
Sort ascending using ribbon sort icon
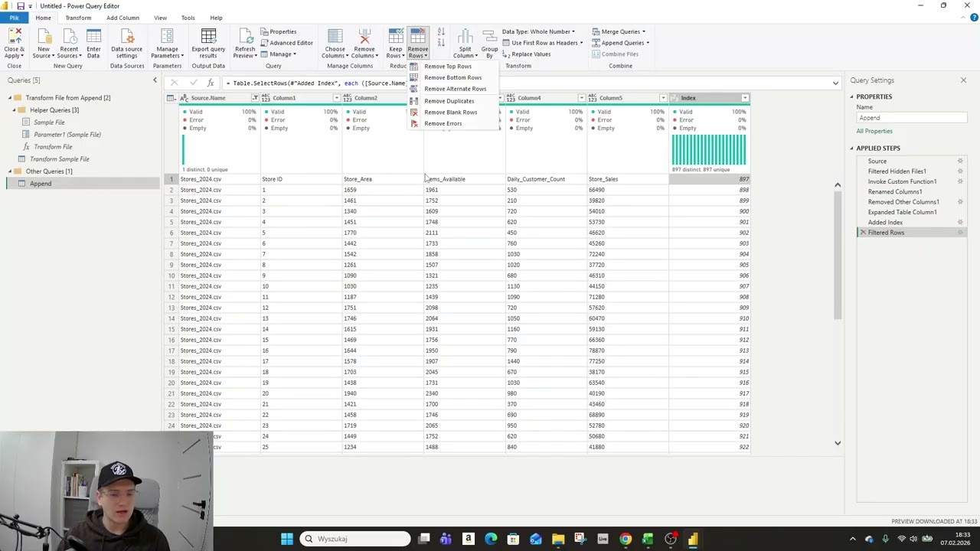[x=441, y=33]
